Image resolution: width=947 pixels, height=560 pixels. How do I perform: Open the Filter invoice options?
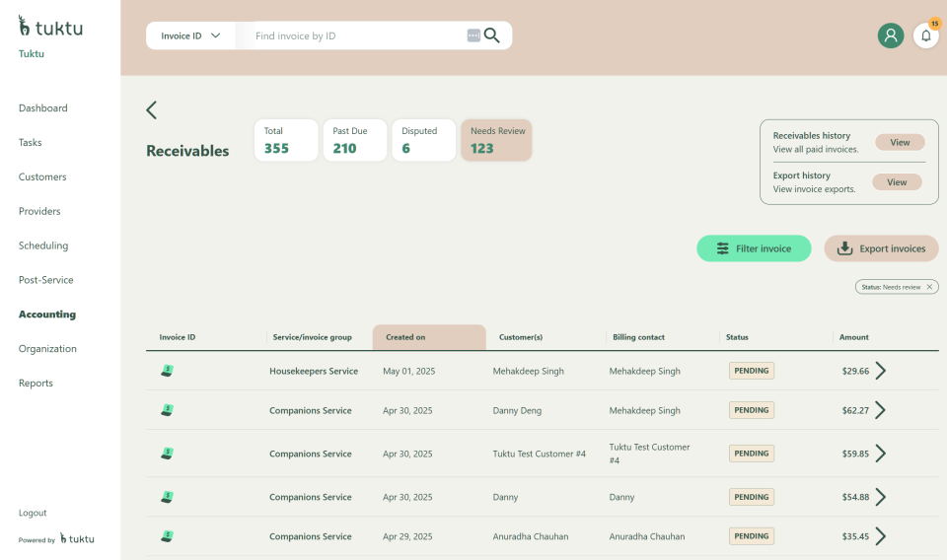click(754, 248)
